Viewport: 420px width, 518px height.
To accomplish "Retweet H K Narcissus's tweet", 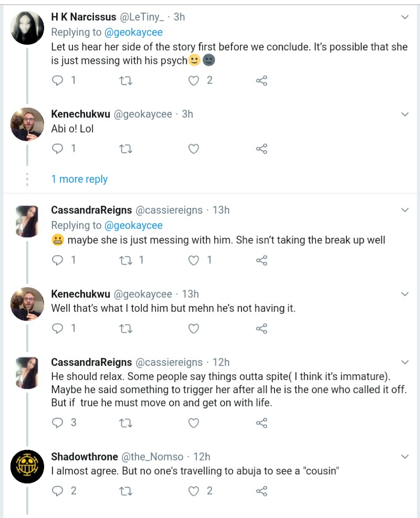I will point(126,80).
